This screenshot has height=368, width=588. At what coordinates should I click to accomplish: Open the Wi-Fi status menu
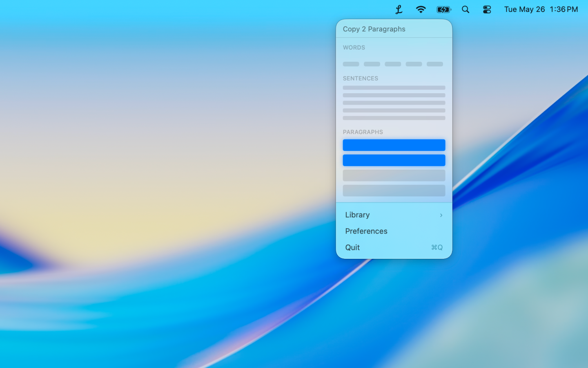click(421, 9)
